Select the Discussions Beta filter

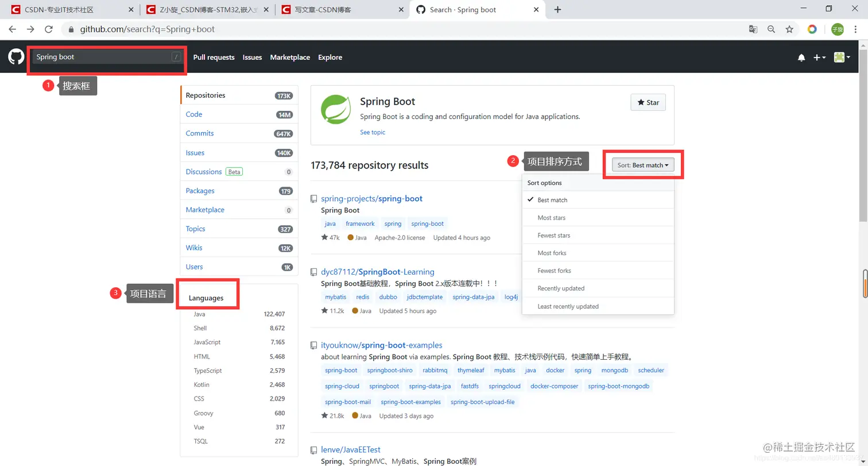click(x=239, y=172)
